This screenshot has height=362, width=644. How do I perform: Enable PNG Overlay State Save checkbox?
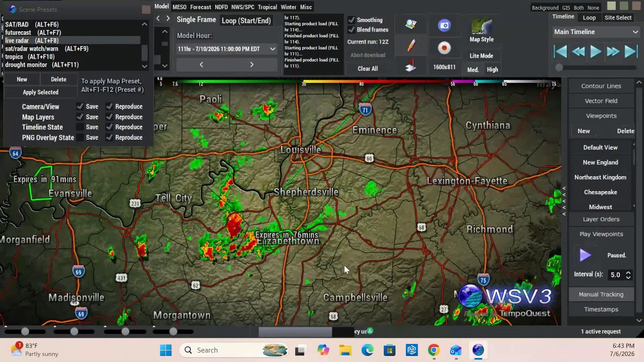[x=79, y=137]
